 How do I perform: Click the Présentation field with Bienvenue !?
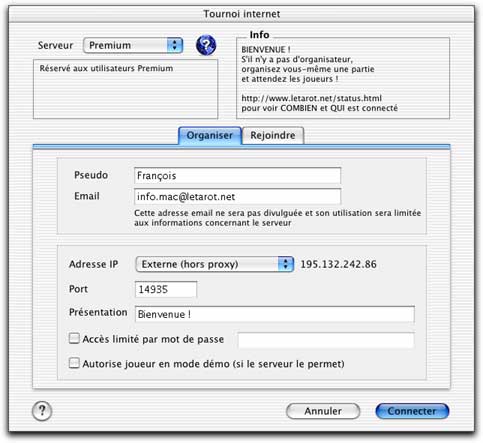[x=275, y=314]
